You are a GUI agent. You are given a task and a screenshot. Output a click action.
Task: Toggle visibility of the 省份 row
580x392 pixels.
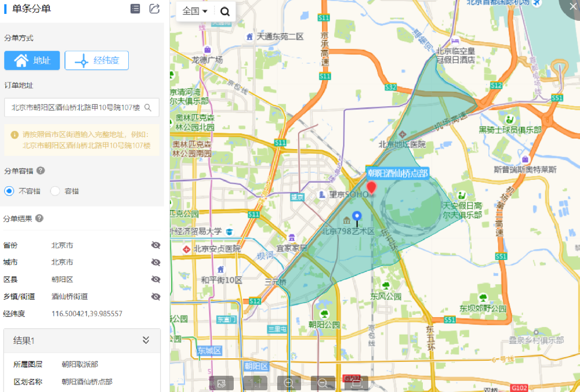click(x=155, y=245)
